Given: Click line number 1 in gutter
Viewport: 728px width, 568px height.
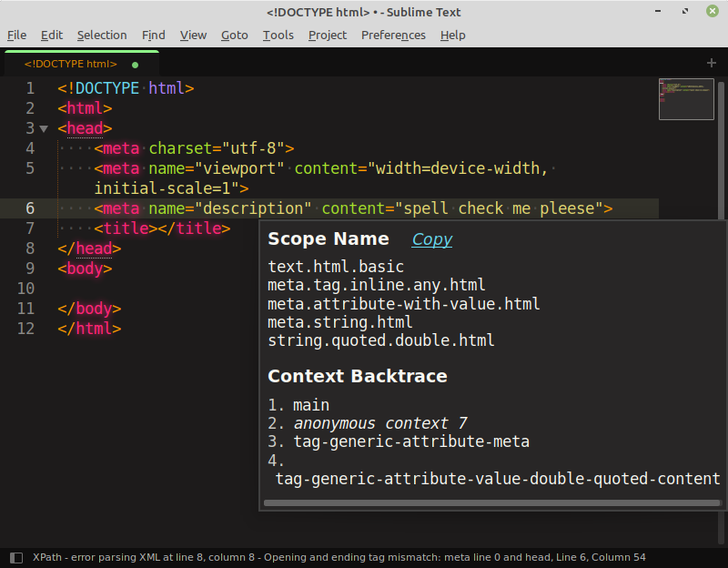Looking at the screenshot, I should (x=30, y=88).
